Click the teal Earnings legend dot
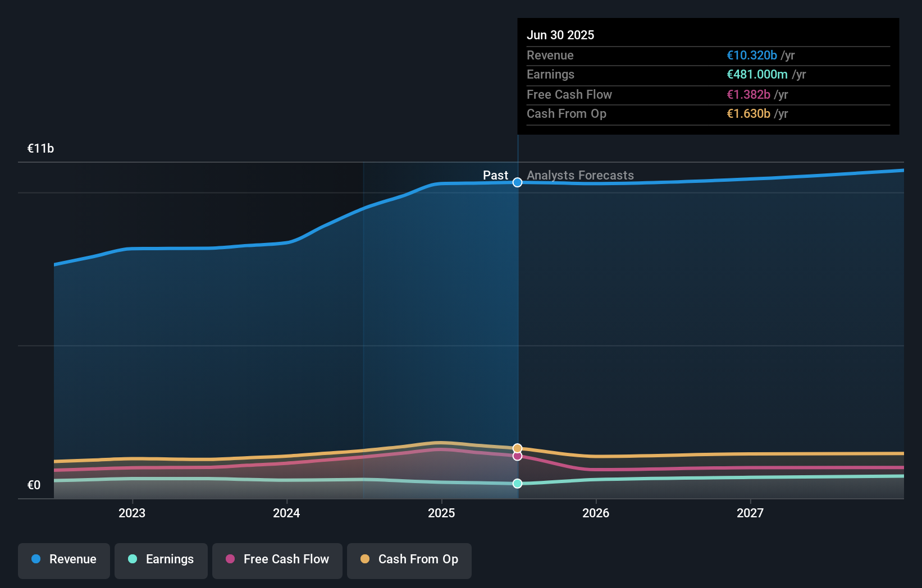The image size is (922, 588). [131, 559]
